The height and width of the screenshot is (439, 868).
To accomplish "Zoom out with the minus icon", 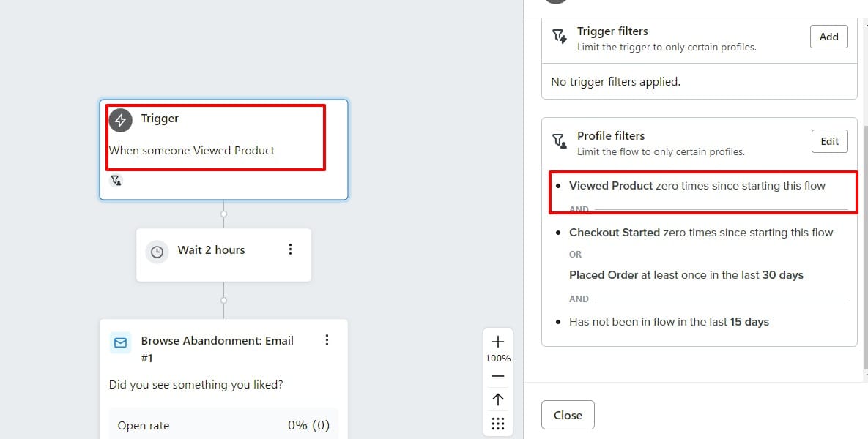I will tap(498, 376).
